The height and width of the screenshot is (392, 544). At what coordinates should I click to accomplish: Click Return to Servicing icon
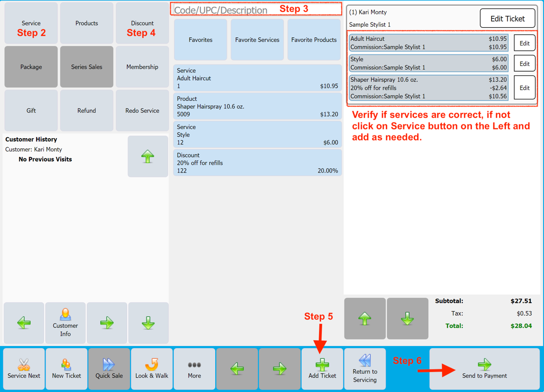[x=365, y=360]
